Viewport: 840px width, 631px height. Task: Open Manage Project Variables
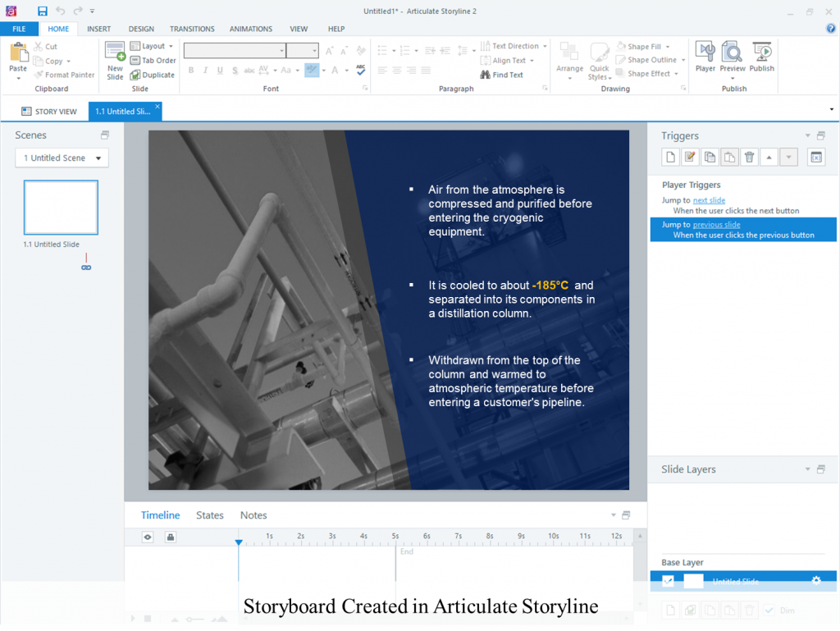click(815, 157)
